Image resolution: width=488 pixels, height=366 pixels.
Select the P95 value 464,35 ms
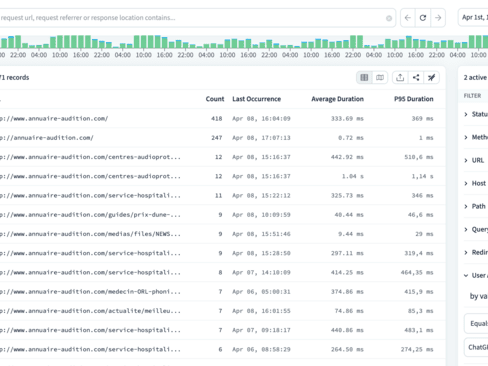(x=417, y=272)
